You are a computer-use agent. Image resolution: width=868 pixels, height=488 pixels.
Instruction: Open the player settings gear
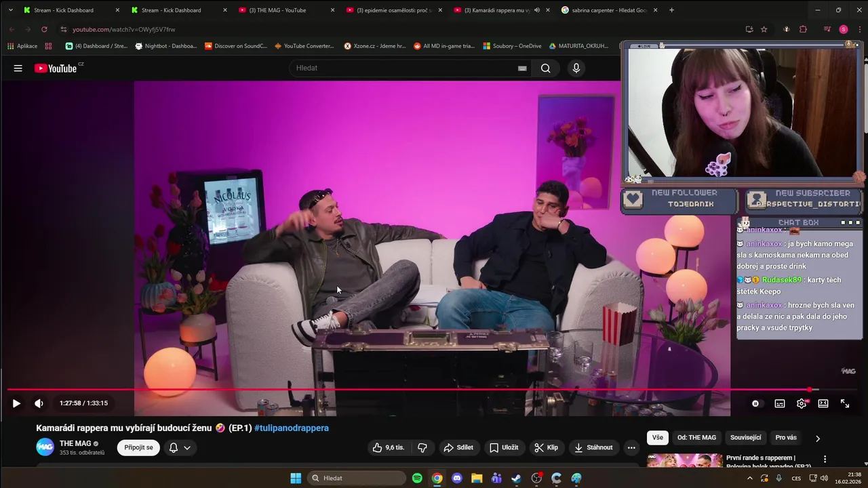coord(802,403)
